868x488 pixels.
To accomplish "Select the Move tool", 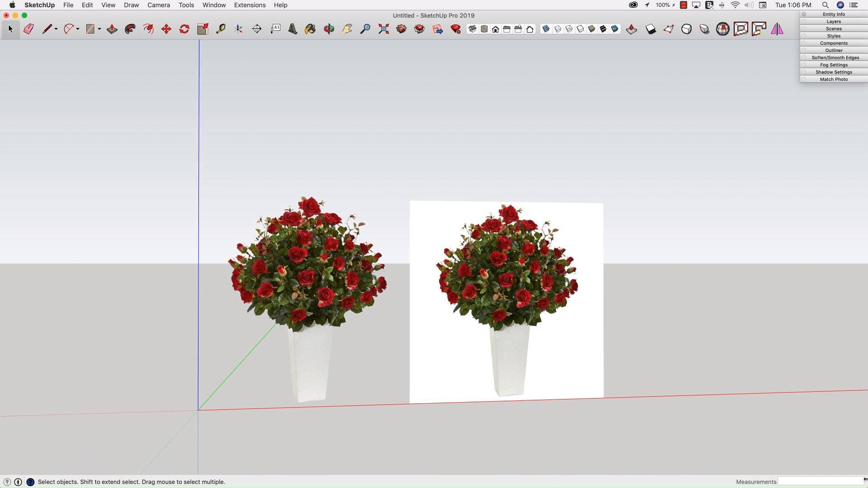I will pos(166,29).
